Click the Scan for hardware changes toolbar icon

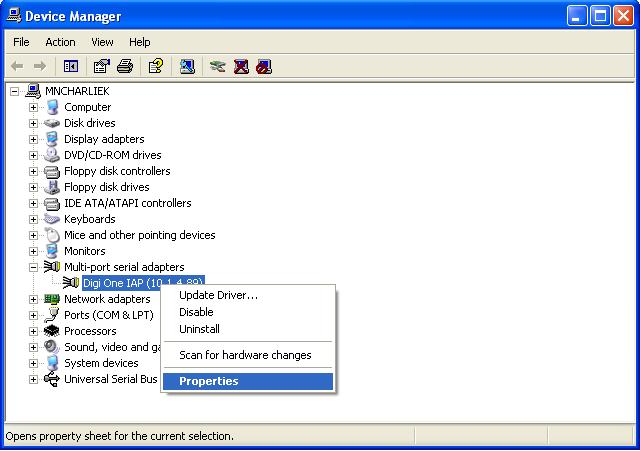(187, 67)
